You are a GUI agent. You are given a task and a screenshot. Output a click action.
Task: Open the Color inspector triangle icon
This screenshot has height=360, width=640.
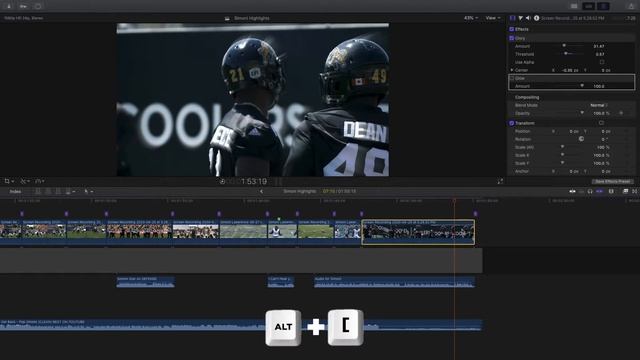pyautogui.click(x=520, y=18)
